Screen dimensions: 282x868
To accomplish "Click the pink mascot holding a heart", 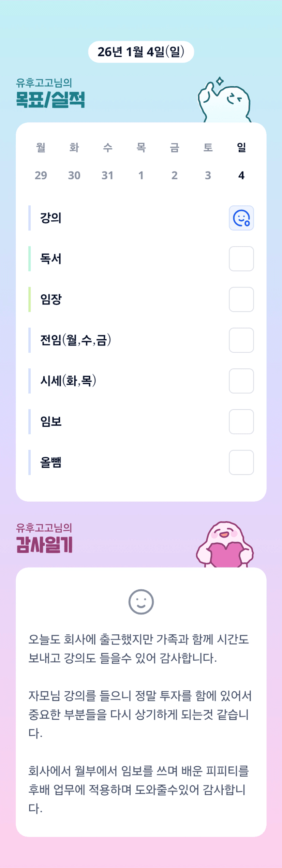I will (225, 545).
